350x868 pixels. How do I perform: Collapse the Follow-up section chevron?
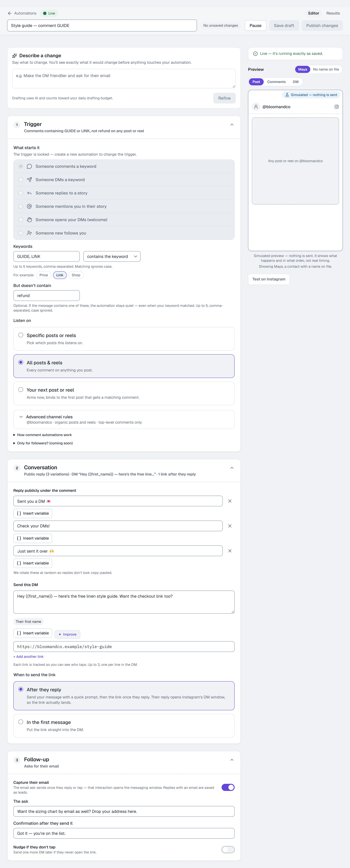click(232, 760)
